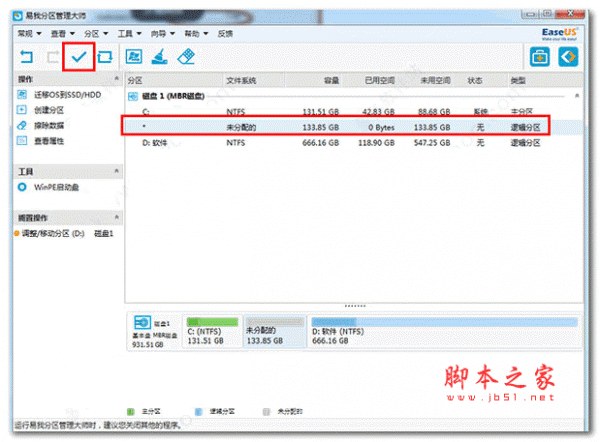Apply pending operations with the checkmark icon
The width and height of the screenshot is (600, 442).
tap(79, 57)
